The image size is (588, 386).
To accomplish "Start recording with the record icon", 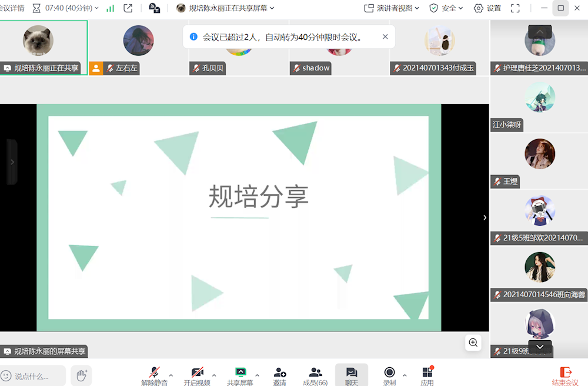I will 389,372.
